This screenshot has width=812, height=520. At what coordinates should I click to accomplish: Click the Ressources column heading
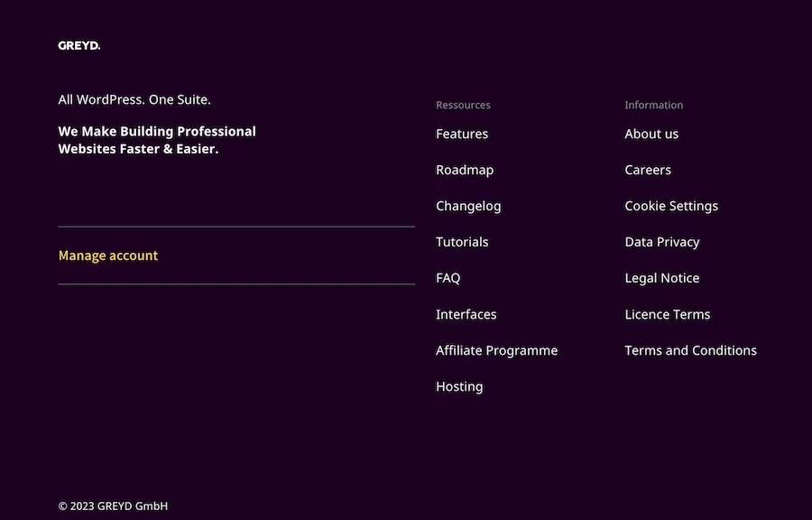(x=463, y=105)
